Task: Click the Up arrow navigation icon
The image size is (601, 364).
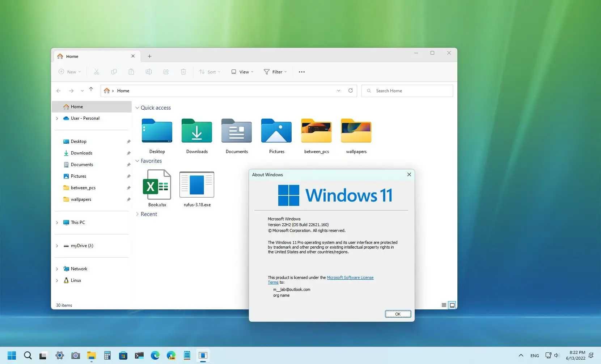Action: [x=91, y=89]
